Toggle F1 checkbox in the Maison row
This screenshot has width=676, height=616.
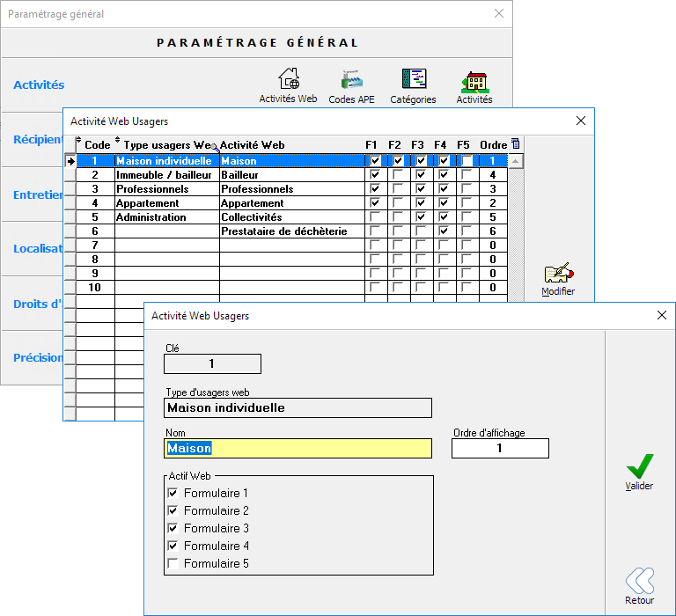coord(375,161)
